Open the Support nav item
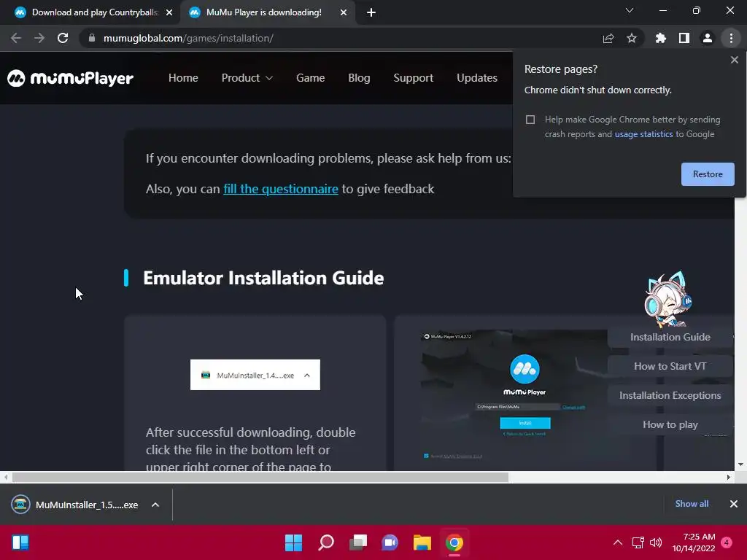The height and width of the screenshot is (560, 747). [414, 78]
